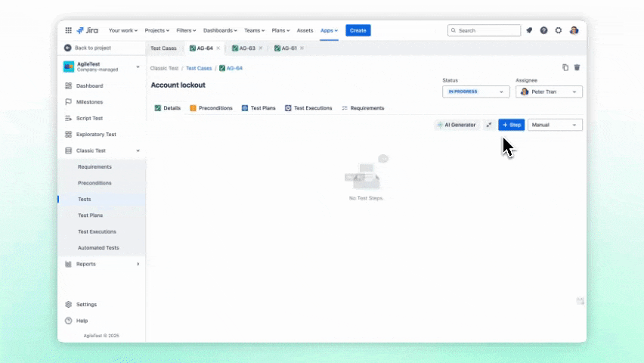The width and height of the screenshot is (644, 363).
Task: Open the Jira app switcher grid
Action: (x=68, y=30)
